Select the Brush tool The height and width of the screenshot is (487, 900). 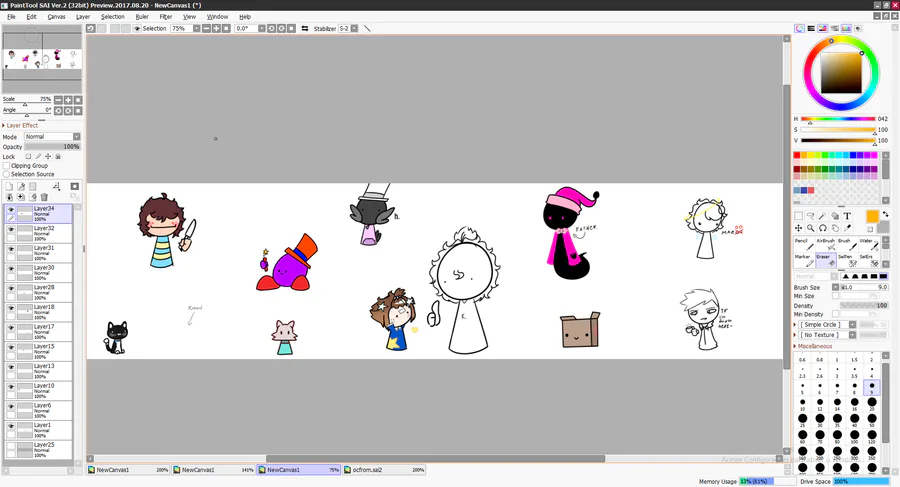[848, 244]
